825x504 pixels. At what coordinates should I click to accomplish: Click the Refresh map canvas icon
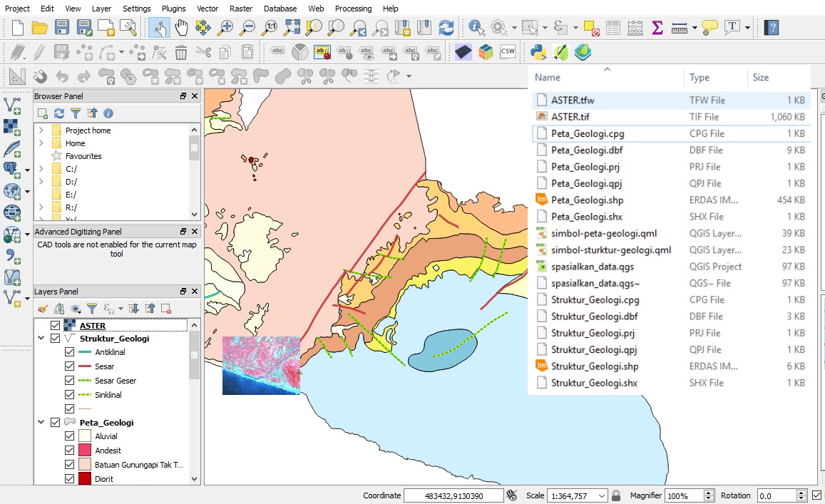pos(447,27)
